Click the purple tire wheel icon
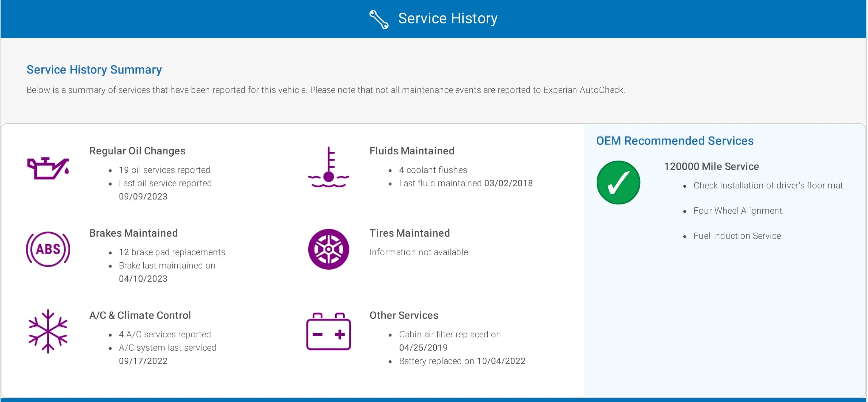The width and height of the screenshot is (868, 402). (328, 249)
